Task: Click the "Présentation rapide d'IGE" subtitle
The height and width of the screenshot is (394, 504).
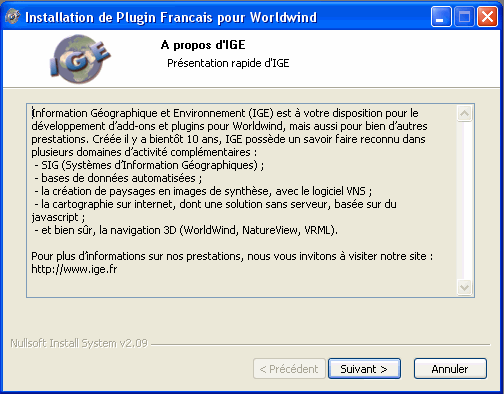Action: click(x=228, y=63)
